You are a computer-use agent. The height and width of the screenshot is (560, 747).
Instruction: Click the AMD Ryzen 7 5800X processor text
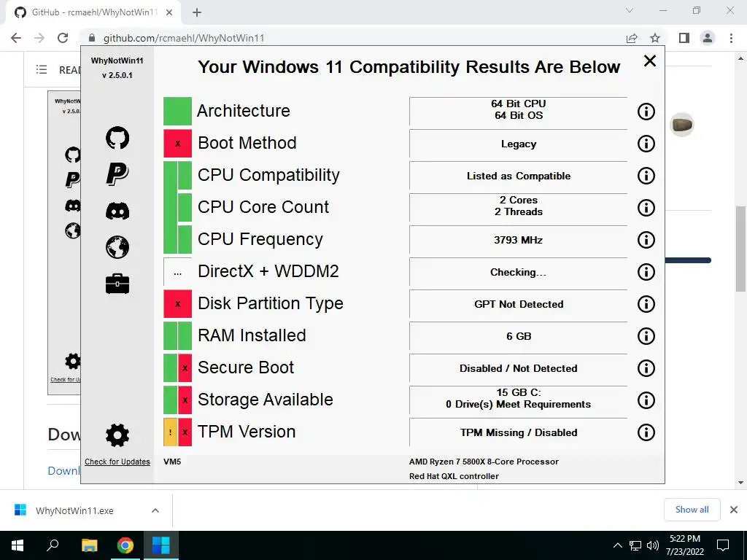coord(484,462)
